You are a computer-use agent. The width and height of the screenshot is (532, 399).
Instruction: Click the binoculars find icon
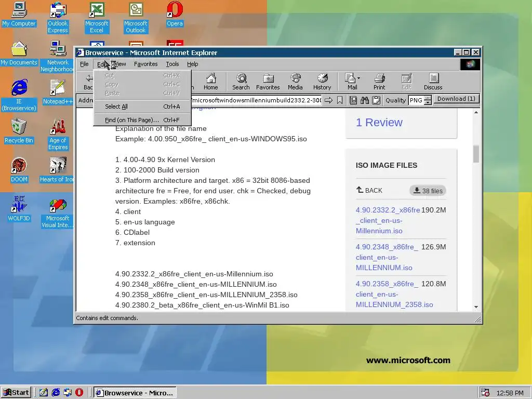[365, 100]
